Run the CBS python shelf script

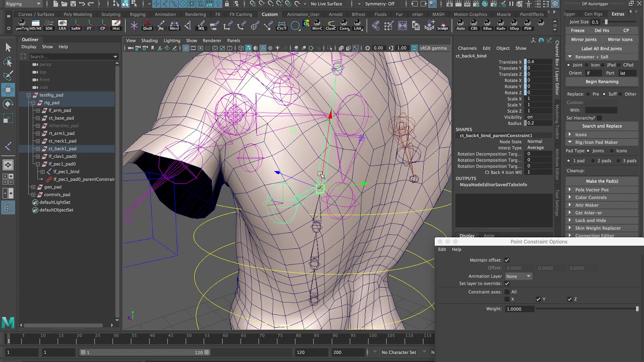pos(474,25)
